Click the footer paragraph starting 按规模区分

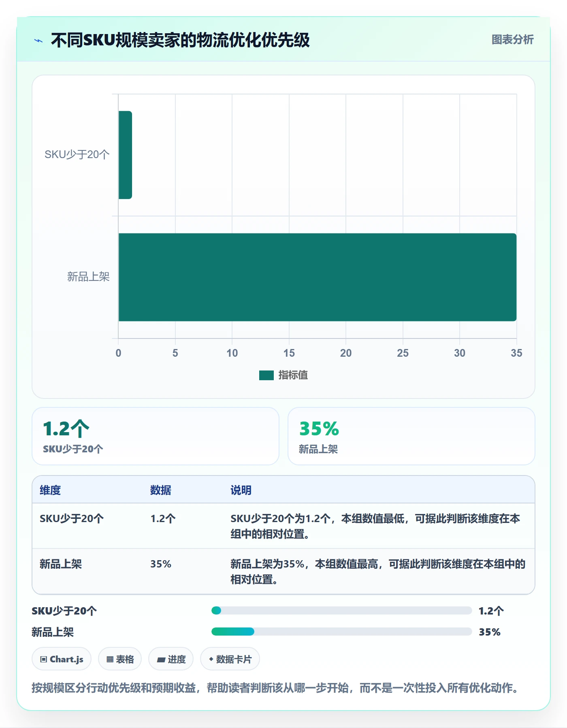276,688
